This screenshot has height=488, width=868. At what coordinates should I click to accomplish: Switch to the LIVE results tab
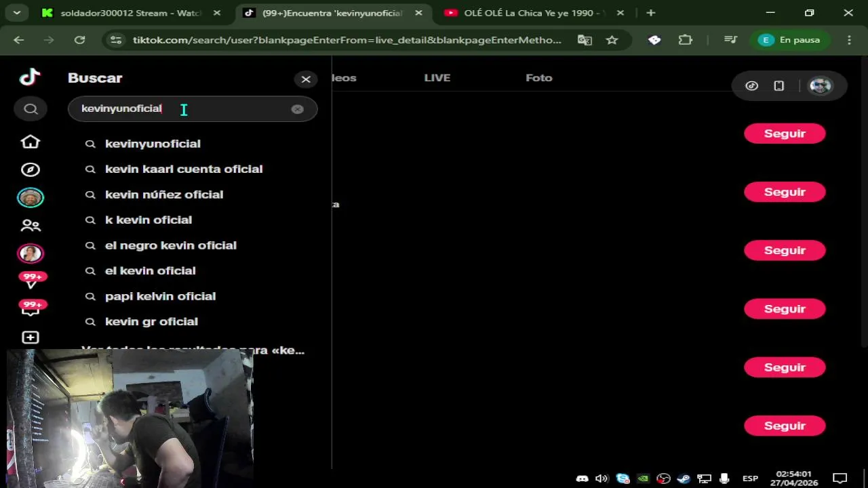[x=437, y=78]
